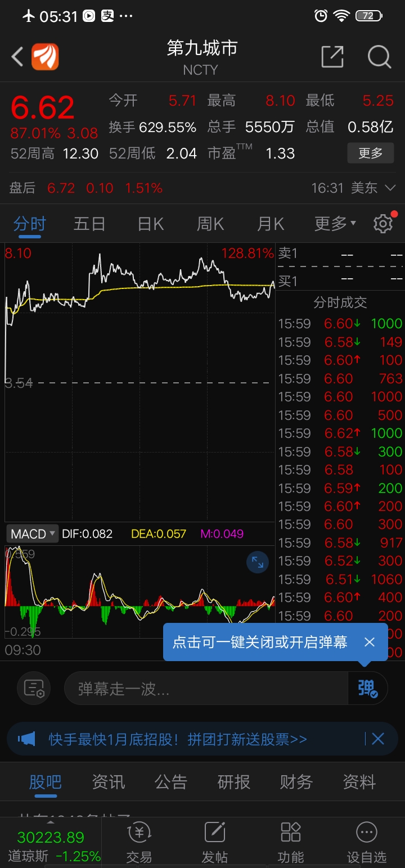405x868 pixels.
Task: Close the bullet-chat tooltip with X
Action: [370, 642]
